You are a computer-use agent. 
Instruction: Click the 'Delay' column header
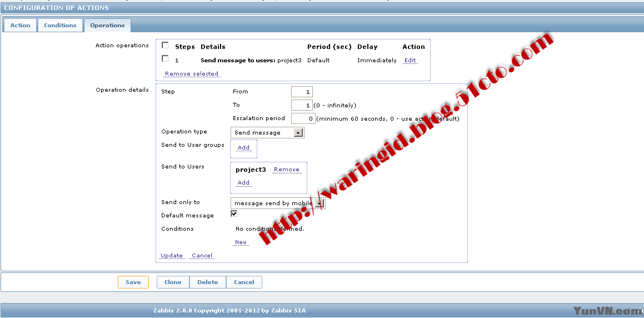point(367,47)
